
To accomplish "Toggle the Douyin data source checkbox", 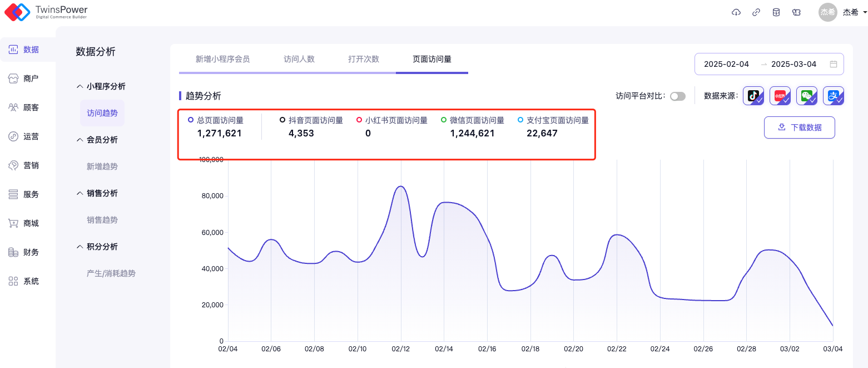I will pyautogui.click(x=753, y=96).
